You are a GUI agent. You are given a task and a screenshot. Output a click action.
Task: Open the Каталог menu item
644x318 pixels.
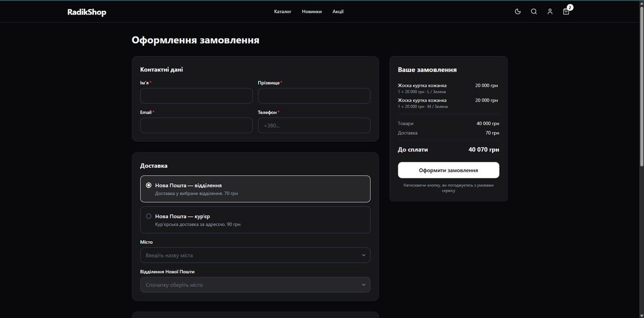pos(282,11)
